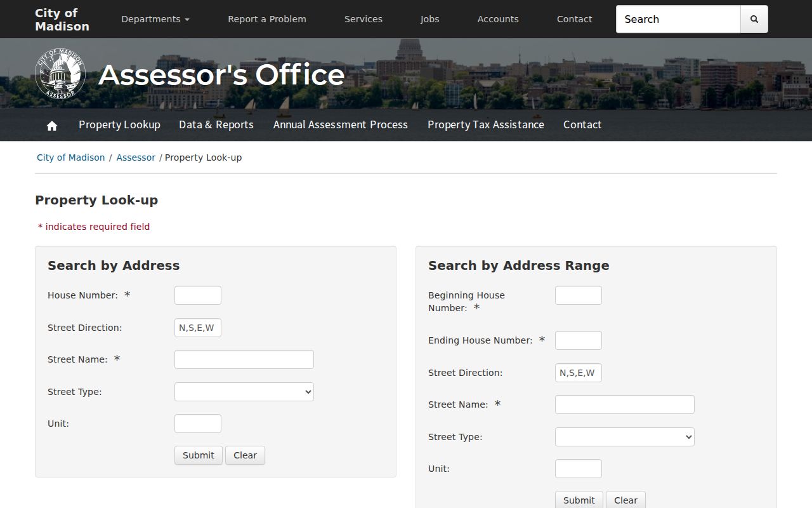
Task: Focus the Ending House Number field
Action: (579, 340)
